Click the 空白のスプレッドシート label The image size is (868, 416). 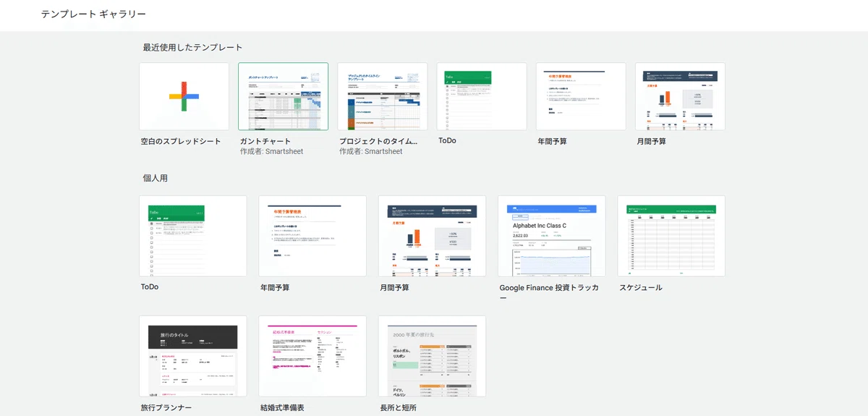[181, 142]
